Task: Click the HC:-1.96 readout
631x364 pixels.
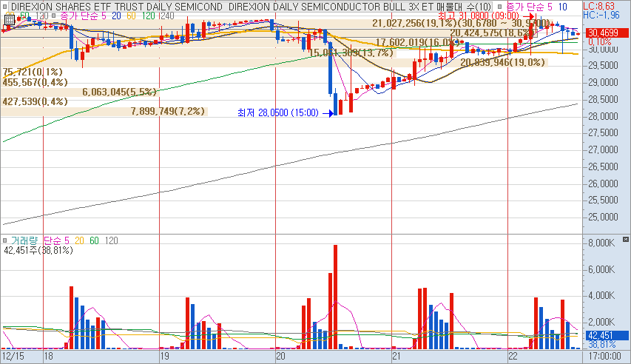Action: click(x=601, y=16)
